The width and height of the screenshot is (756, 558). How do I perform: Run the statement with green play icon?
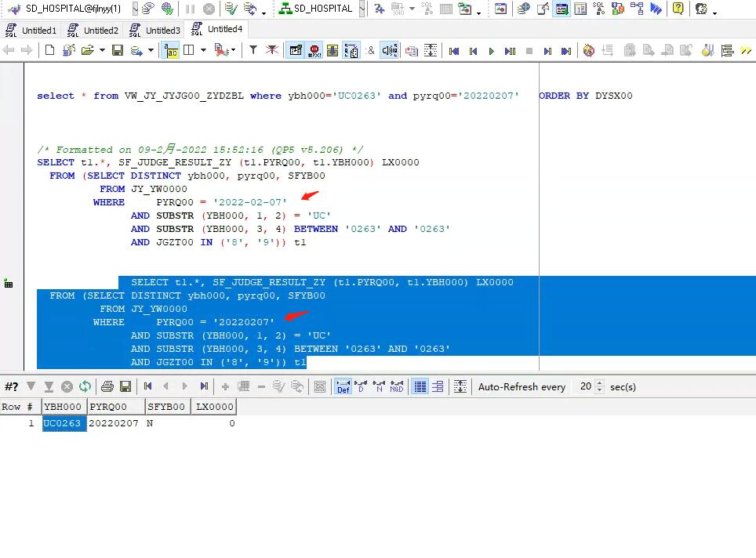point(492,51)
